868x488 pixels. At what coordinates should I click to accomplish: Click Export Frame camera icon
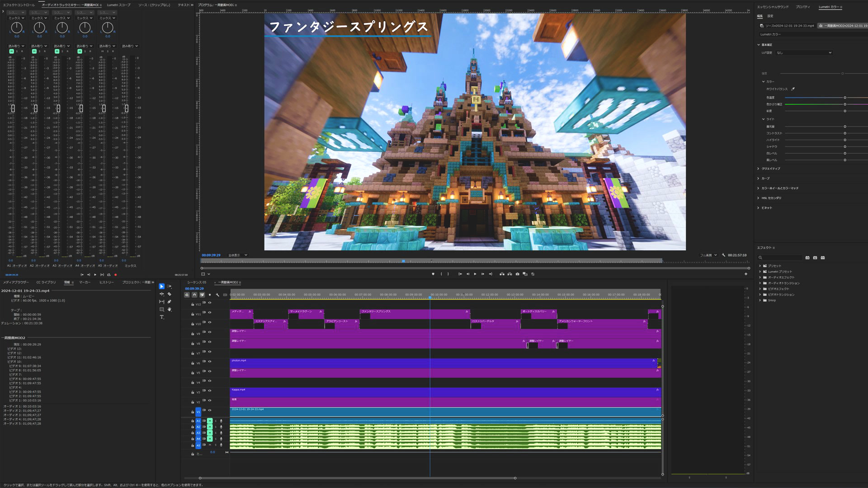[518, 274]
